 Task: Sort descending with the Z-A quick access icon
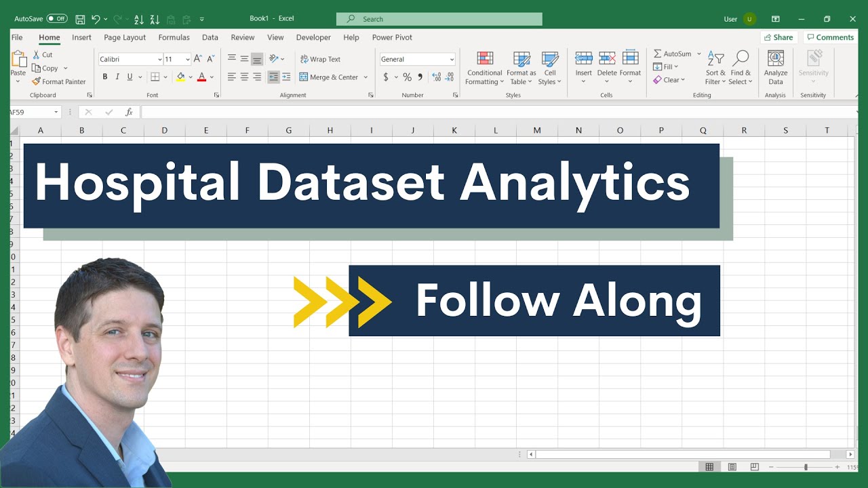pyautogui.click(x=155, y=19)
